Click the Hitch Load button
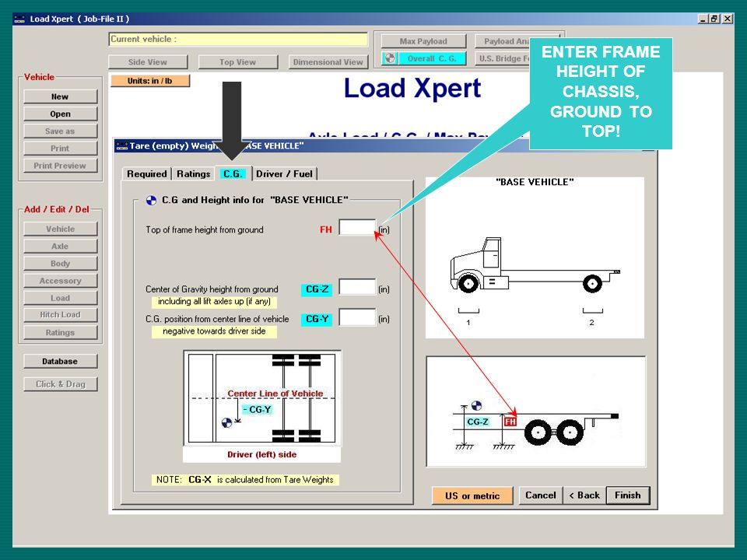The image size is (747, 560). [x=60, y=315]
